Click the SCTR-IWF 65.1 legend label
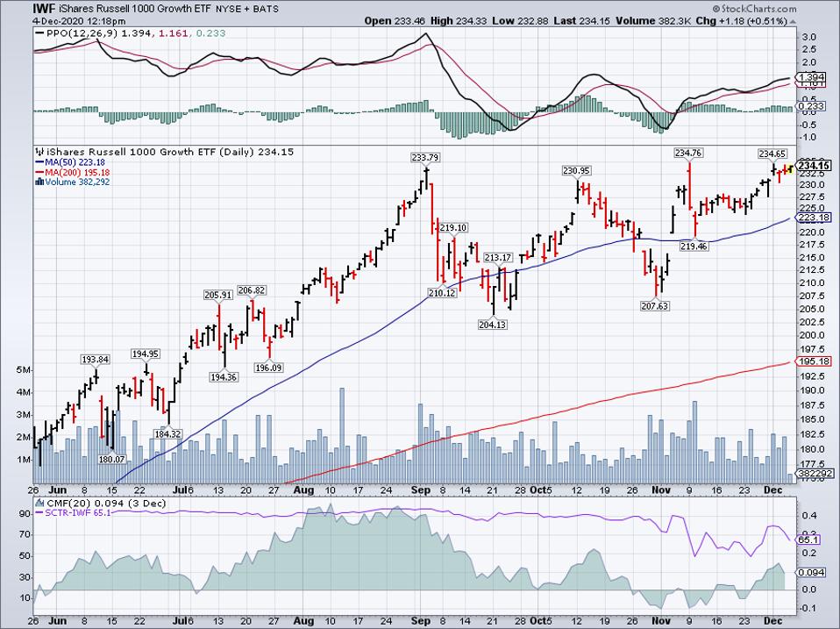 point(78,513)
